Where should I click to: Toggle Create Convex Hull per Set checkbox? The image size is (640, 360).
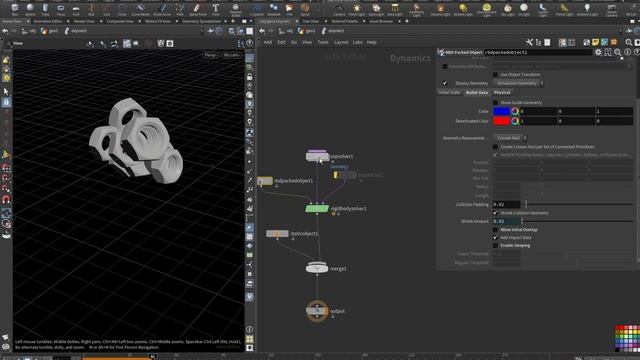coord(495,147)
